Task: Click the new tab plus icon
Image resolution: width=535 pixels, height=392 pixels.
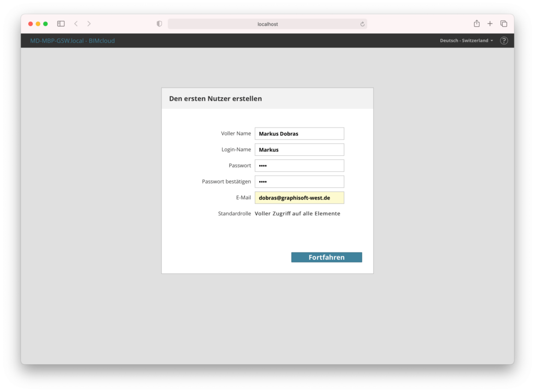Action: (x=490, y=24)
